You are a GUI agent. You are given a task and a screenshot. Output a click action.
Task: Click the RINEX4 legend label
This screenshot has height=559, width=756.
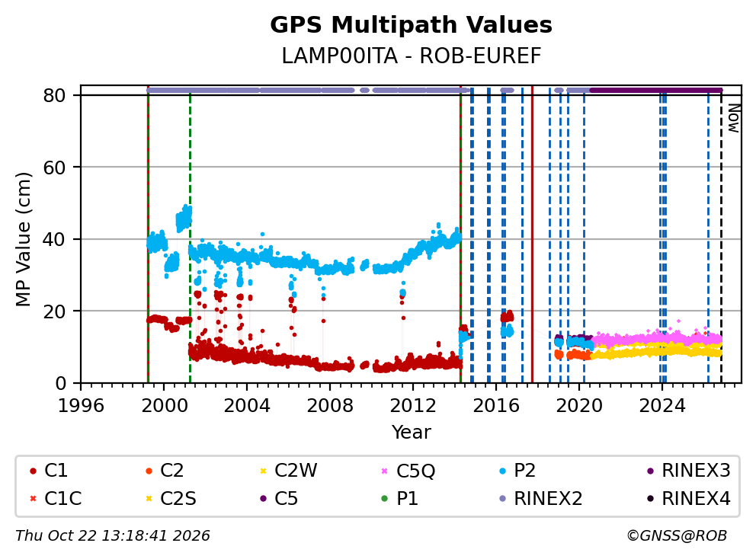pyautogui.click(x=696, y=498)
